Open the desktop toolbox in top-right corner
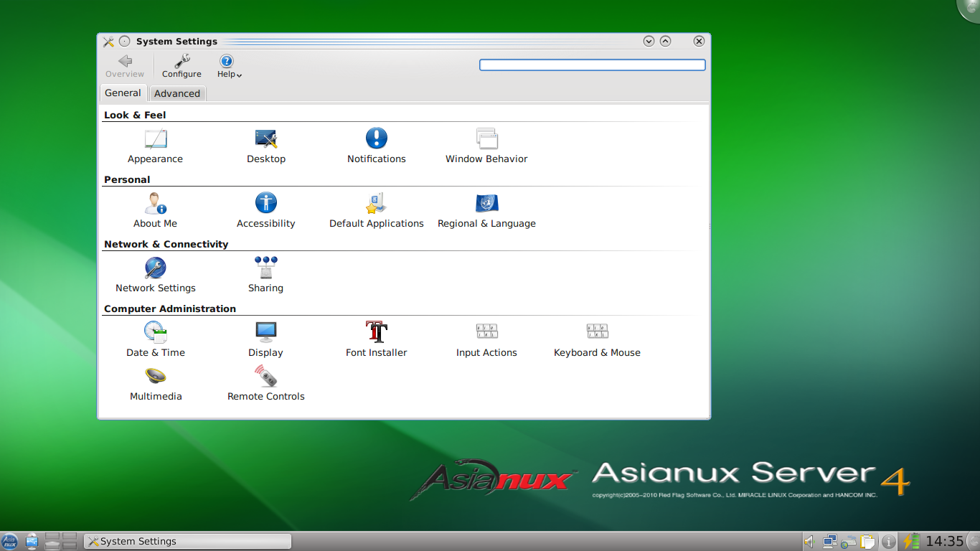The width and height of the screenshot is (980, 551). click(970, 9)
